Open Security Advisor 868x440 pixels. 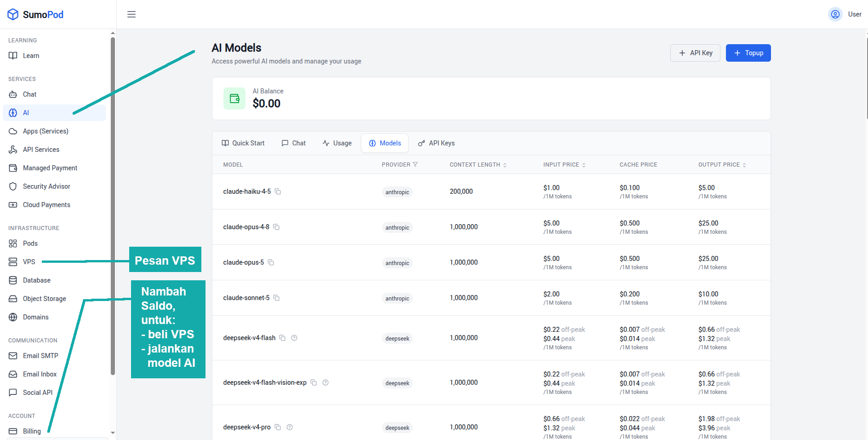coord(54,186)
